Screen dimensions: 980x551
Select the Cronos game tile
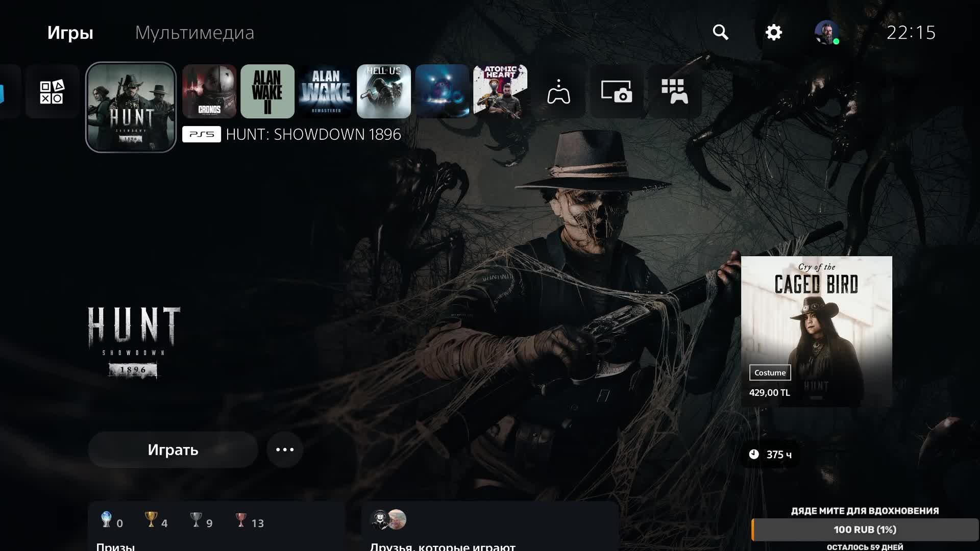click(x=209, y=91)
